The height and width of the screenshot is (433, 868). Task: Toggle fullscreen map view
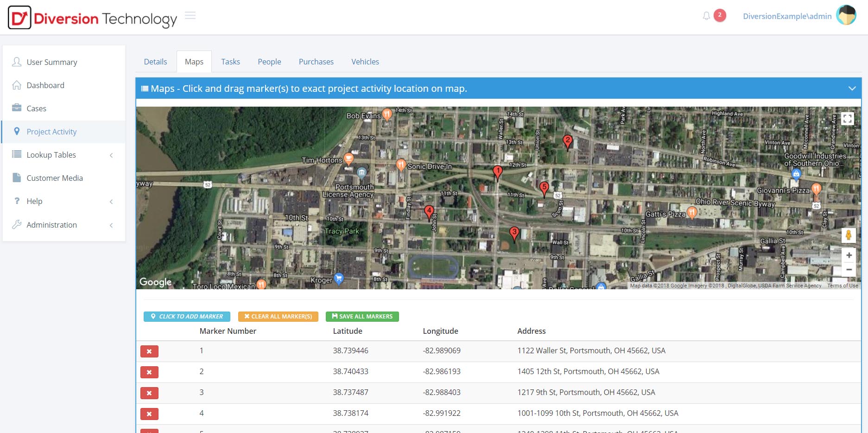pos(848,119)
